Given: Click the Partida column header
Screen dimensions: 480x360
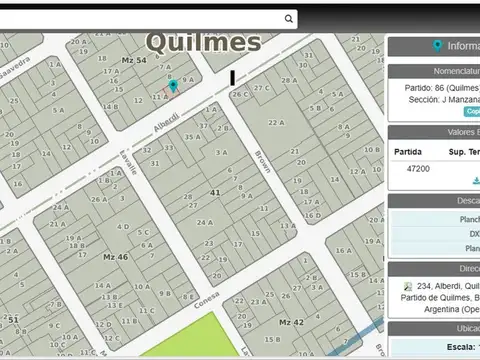Looking at the screenshot, I should tap(408, 152).
